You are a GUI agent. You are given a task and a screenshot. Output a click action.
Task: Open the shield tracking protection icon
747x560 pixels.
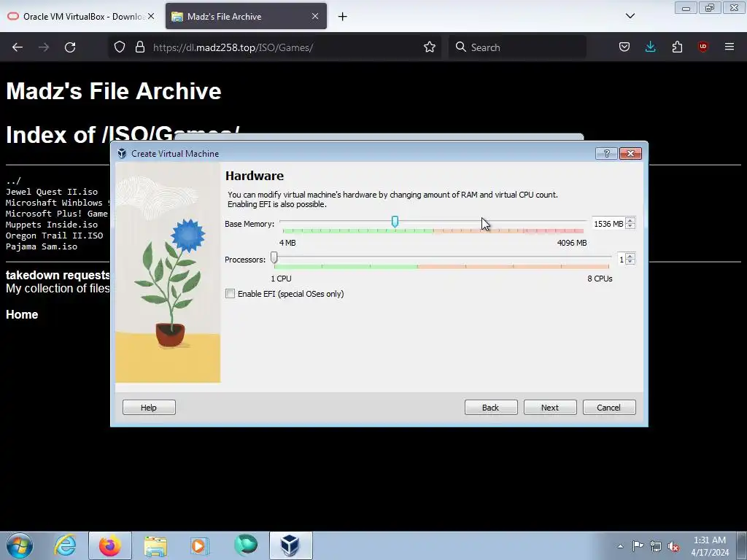click(x=120, y=47)
